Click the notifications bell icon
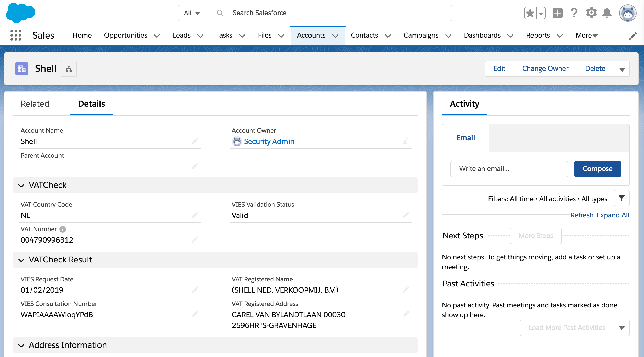The image size is (644, 357). (x=607, y=13)
